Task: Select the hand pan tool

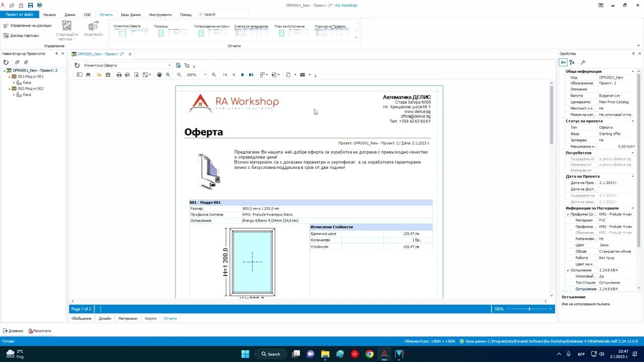Action: [159, 75]
